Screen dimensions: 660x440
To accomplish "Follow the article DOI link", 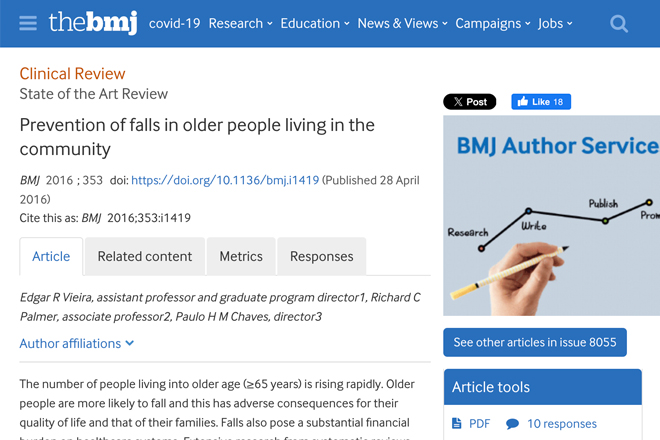I will pyautogui.click(x=225, y=180).
